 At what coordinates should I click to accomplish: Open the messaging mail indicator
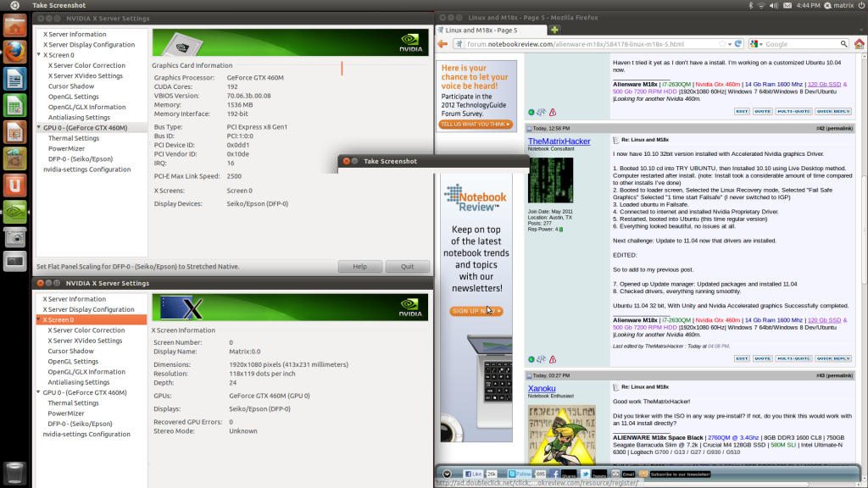(x=787, y=5)
